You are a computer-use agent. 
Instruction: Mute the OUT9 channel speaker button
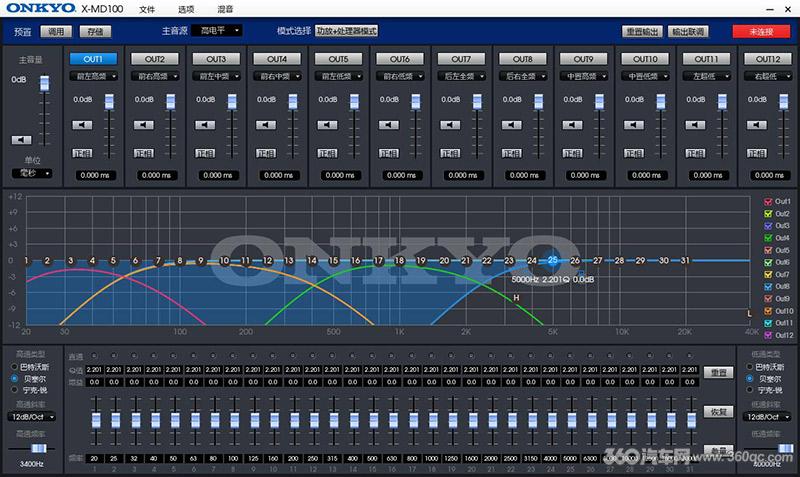point(572,125)
